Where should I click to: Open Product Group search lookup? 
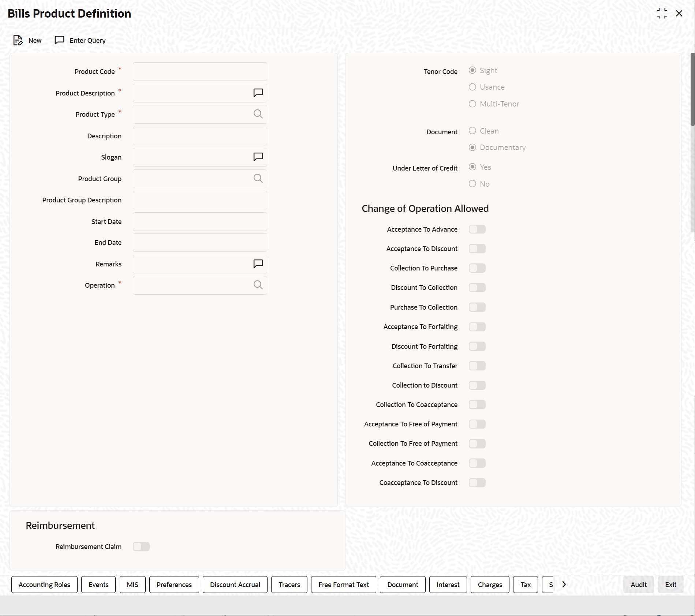(x=258, y=179)
